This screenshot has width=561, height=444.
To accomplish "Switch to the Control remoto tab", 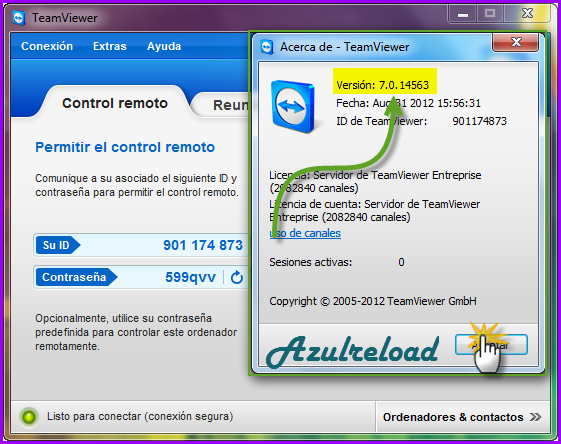I will [x=115, y=103].
